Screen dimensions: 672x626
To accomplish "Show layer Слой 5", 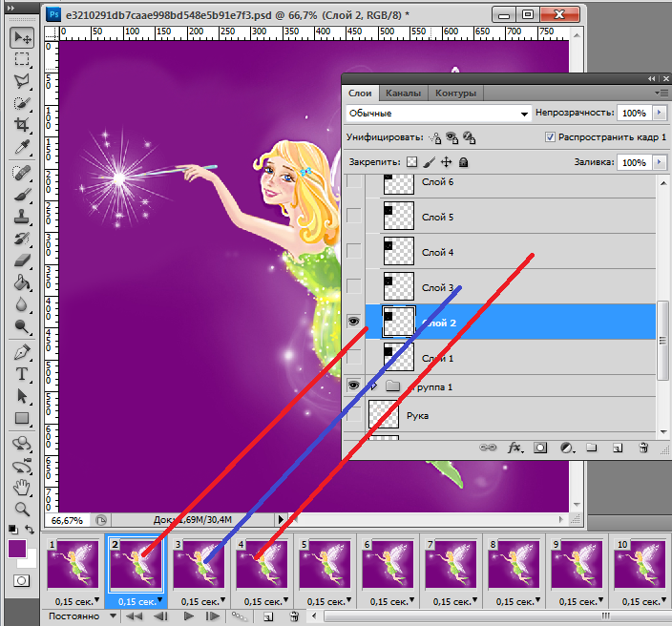I will tap(353, 216).
